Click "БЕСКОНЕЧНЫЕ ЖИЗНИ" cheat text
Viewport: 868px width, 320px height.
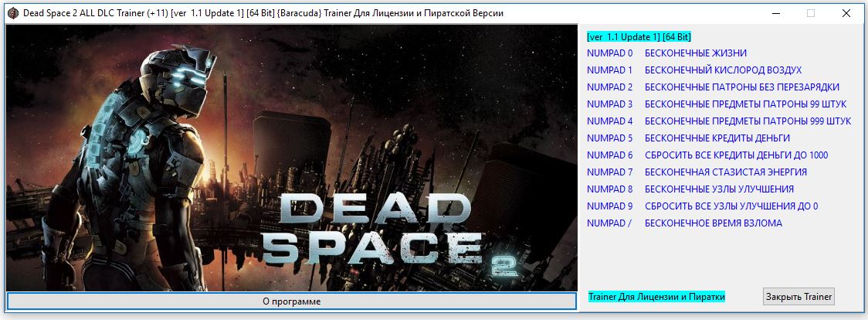[x=696, y=53]
